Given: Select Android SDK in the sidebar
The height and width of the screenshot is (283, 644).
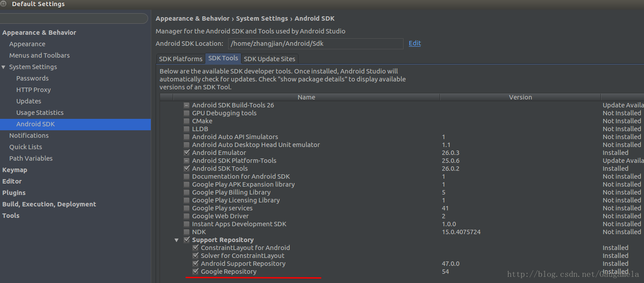Looking at the screenshot, I should (x=75, y=124).
